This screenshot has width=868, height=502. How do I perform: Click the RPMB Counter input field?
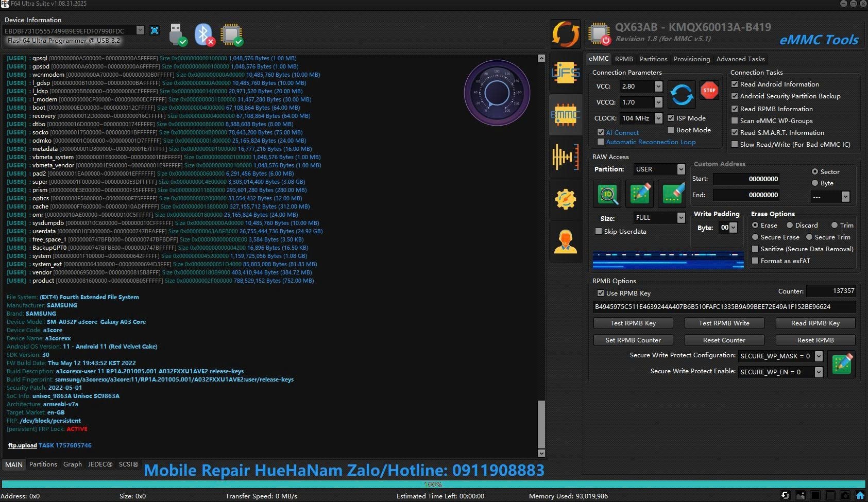tap(831, 291)
